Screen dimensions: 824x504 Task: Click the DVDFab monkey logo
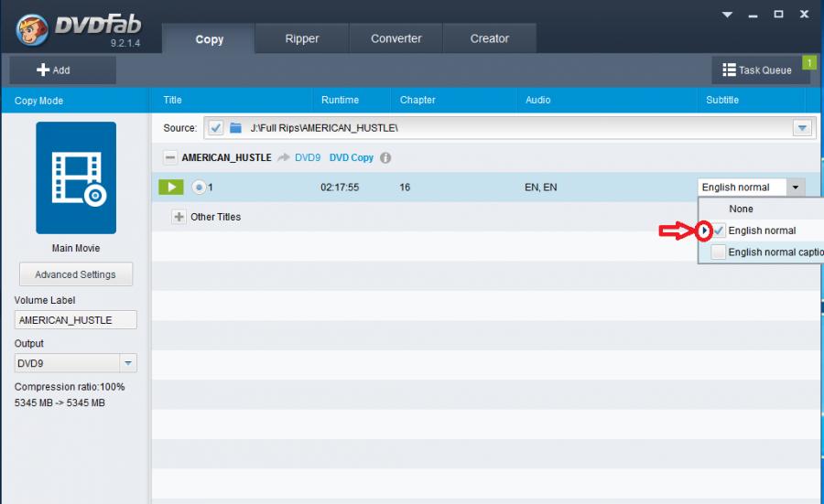(x=32, y=29)
